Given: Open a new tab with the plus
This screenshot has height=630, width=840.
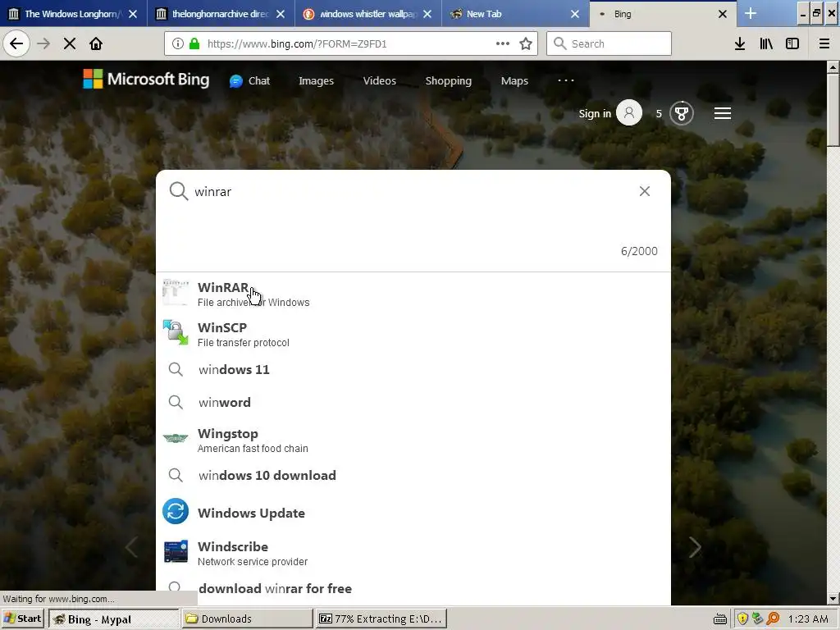Looking at the screenshot, I should tap(751, 13).
